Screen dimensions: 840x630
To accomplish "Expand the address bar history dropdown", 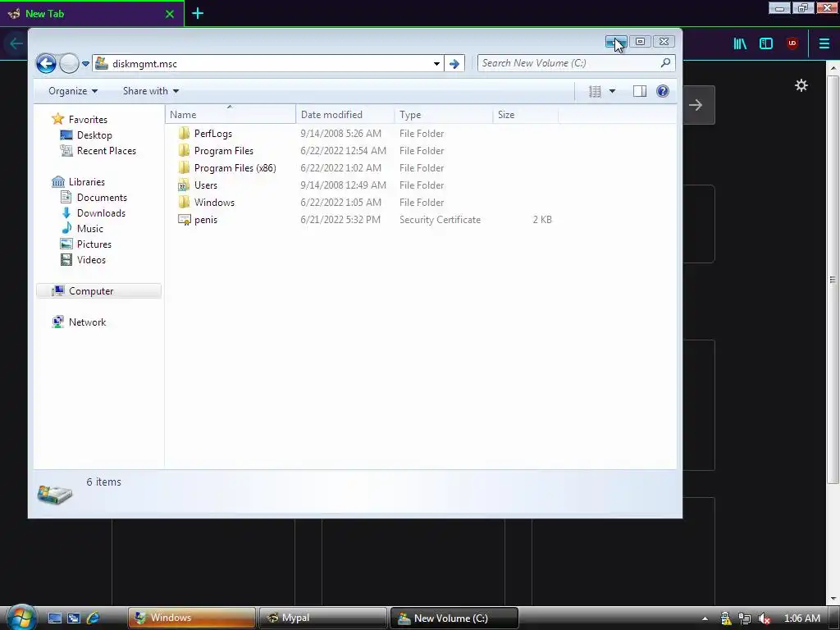I will [437, 64].
